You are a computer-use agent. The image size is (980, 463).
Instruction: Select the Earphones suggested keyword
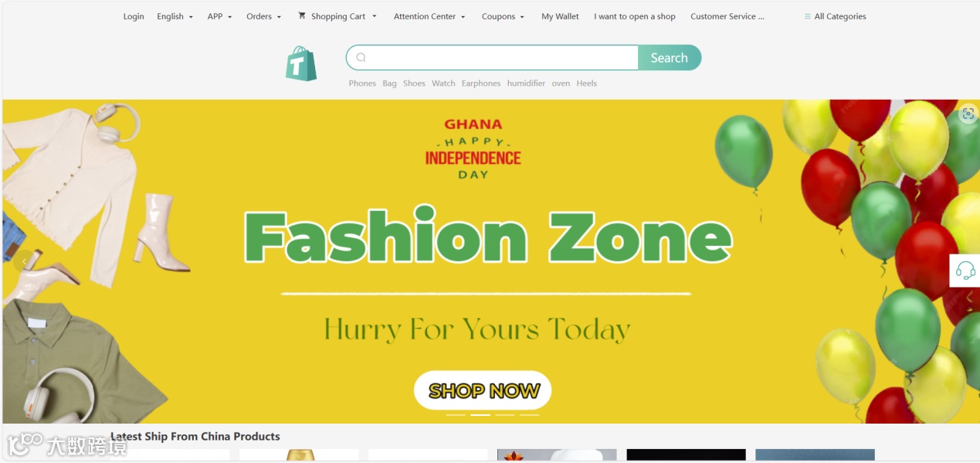click(481, 83)
